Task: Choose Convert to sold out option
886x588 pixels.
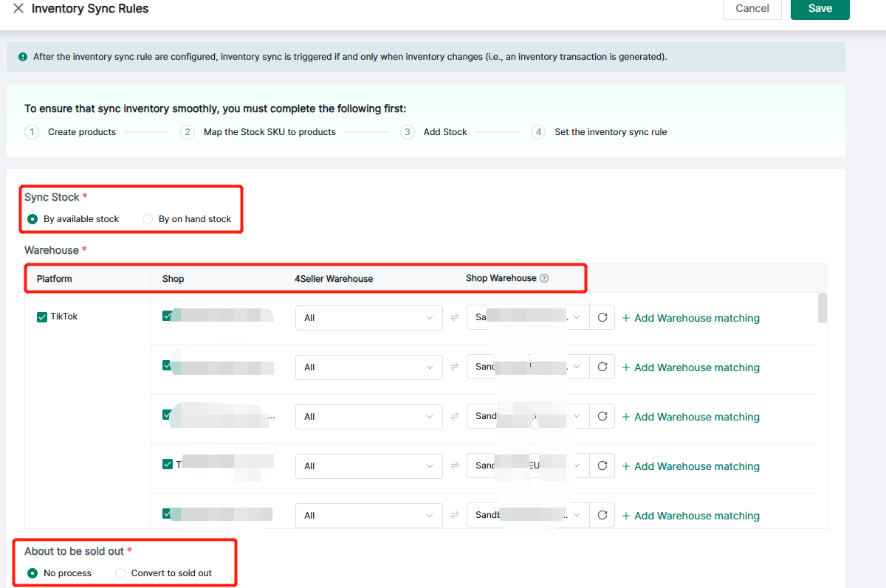Action: click(x=120, y=573)
